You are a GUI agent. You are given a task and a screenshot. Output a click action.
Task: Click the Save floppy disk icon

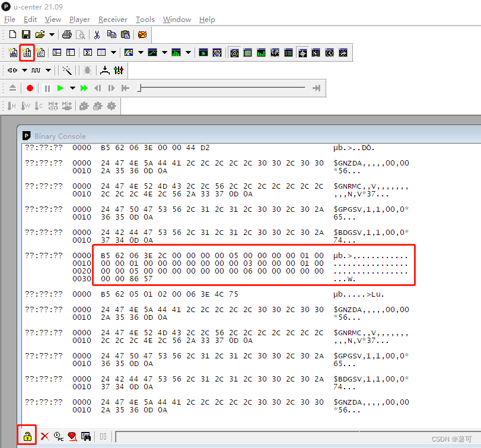coord(26,34)
